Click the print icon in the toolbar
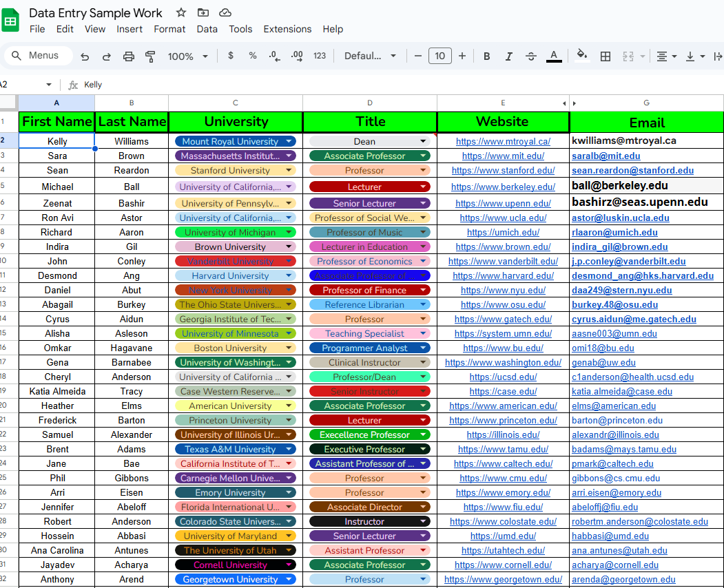 (x=128, y=56)
